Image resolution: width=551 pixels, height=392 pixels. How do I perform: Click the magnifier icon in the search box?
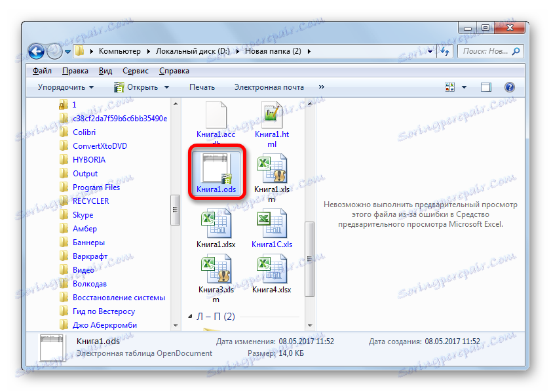pyautogui.click(x=516, y=51)
